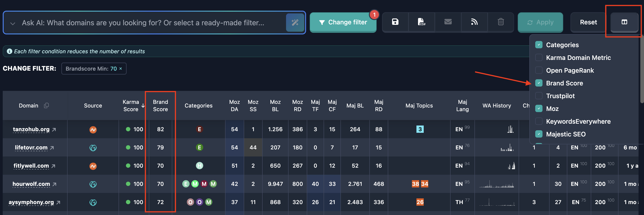
Task: Disable the Moz checkbox
Action: click(x=539, y=108)
